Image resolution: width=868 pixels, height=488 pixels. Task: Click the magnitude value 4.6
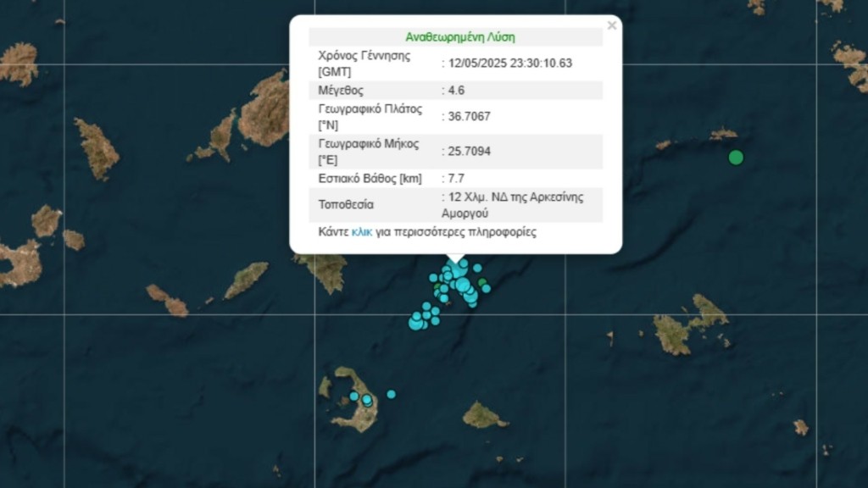(x=456, y=90)
